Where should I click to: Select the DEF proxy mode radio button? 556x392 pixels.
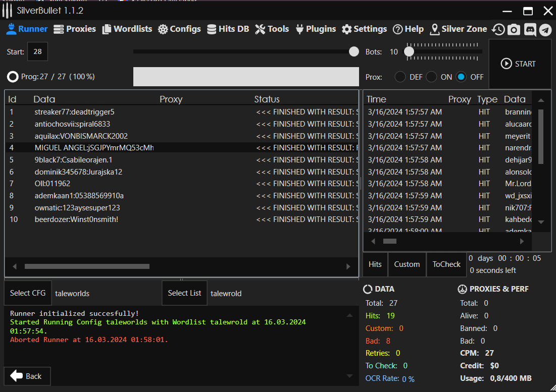pyautogui.click(x=400, y=77)
